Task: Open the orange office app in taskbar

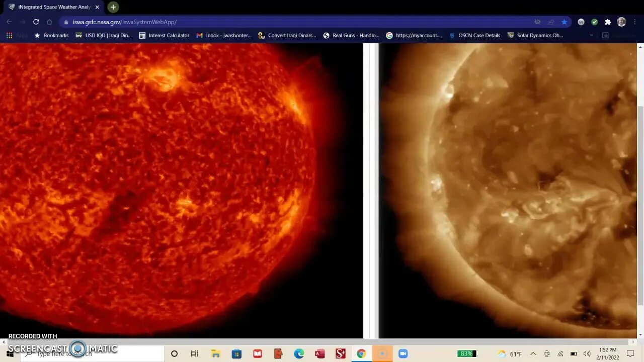Action: click(x=278, y=354)
